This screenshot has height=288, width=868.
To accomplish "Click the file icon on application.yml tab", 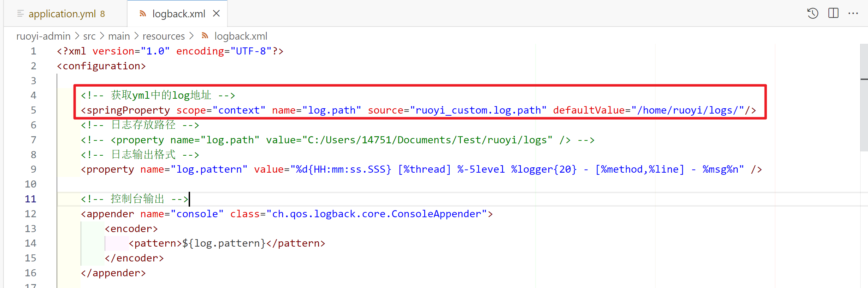I will (x=20, y=14).
